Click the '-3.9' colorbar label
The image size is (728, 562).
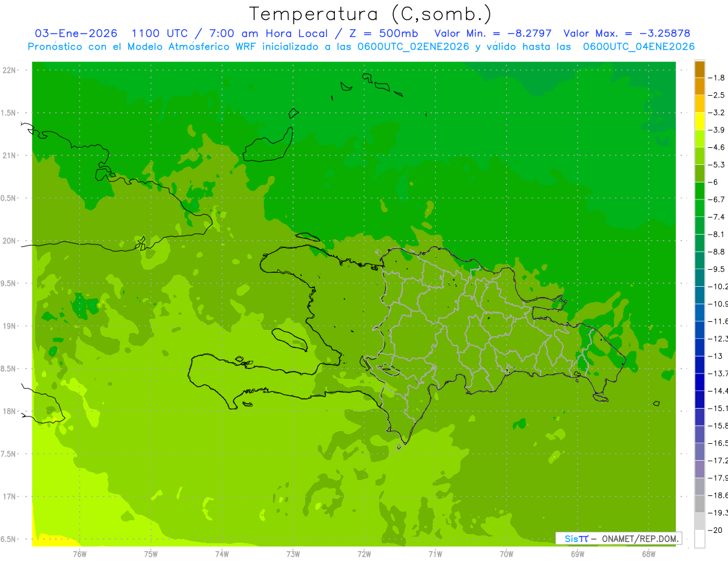pos(716,130)
